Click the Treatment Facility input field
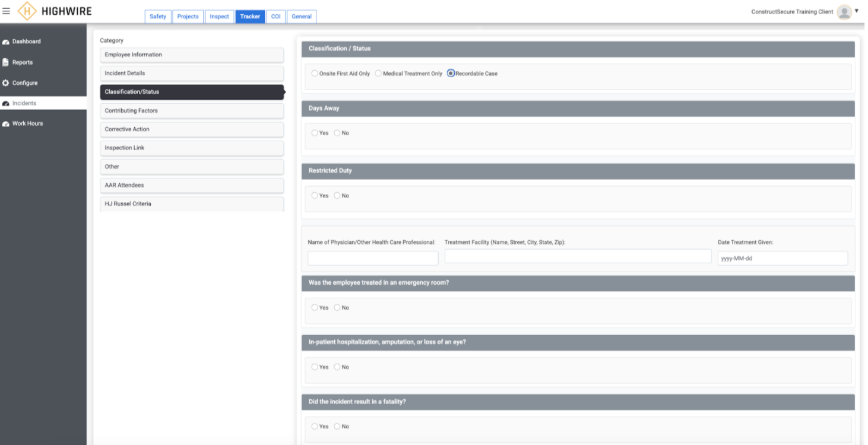The width and height of the screenshot is (868, 445). pyautogui.click(x=578, y=256)
